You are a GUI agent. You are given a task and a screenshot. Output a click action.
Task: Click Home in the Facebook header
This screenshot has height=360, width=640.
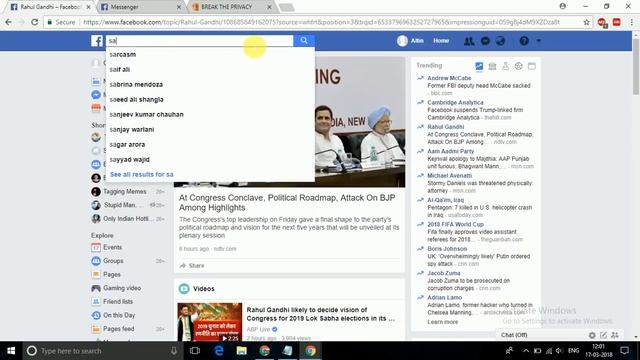coord(441,41)
